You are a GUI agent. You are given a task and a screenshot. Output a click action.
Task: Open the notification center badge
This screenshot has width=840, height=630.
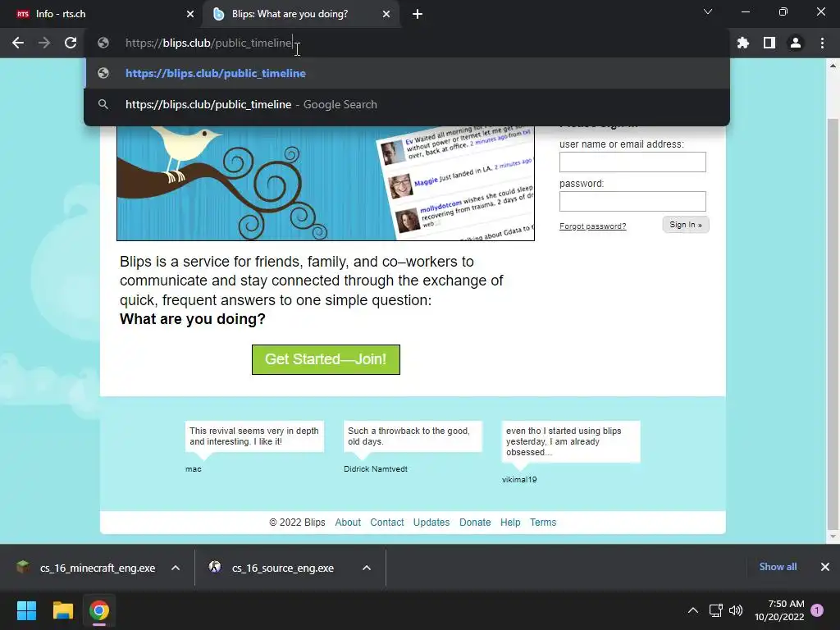pos(817,610)
